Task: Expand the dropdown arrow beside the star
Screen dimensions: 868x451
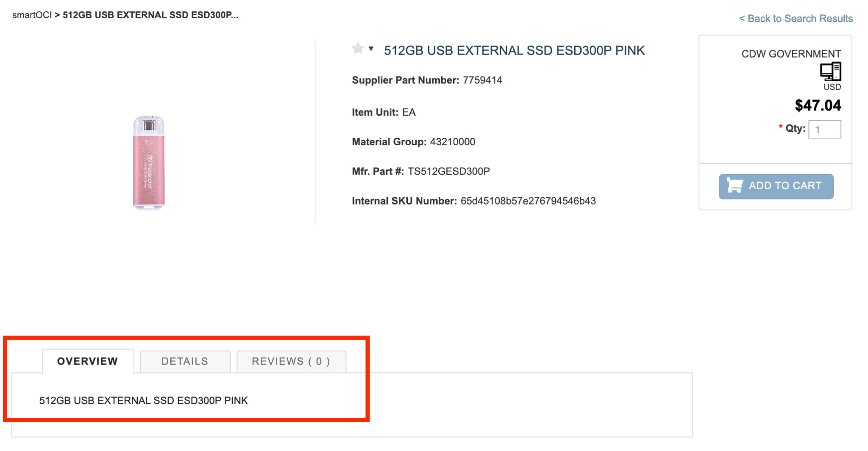Action: (371, 49)
